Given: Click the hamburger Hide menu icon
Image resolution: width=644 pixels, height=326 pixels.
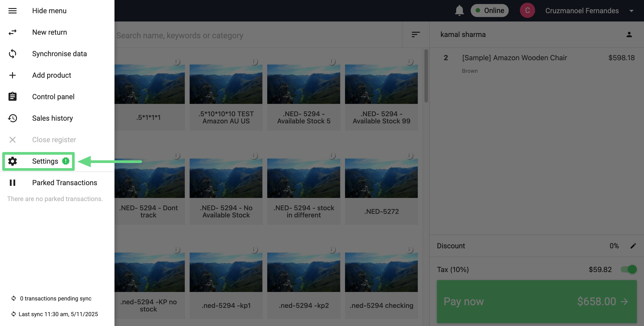Looking at the screenshot, I should click(x=12, y=11).
